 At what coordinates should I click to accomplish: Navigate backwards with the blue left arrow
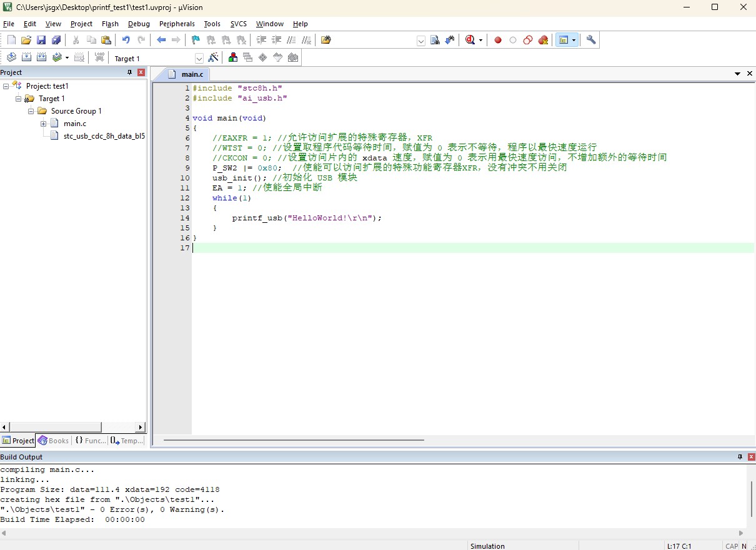pyautogui.click(x=161, y=40)
